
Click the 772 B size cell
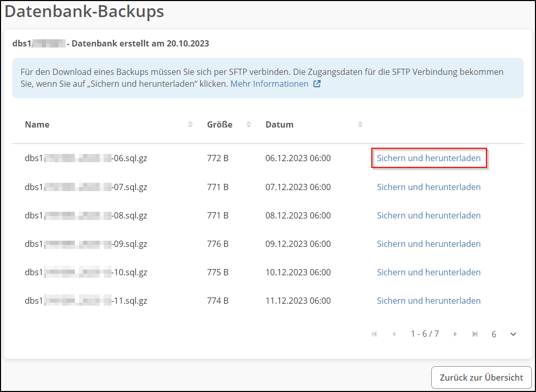point(218,158)
